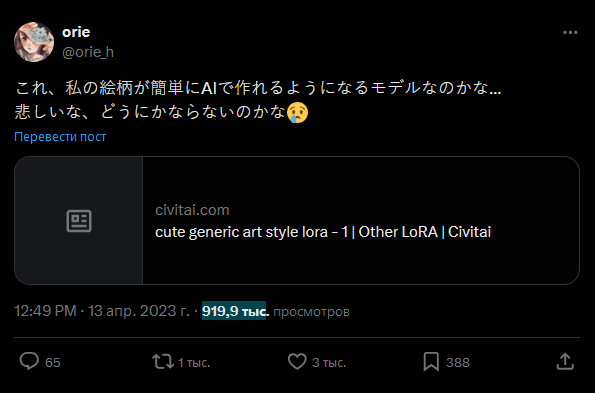The height and width of the screenshot is (393, 595).
Task: Click the article placeholder icon in link card
Action: click(79, 221)
